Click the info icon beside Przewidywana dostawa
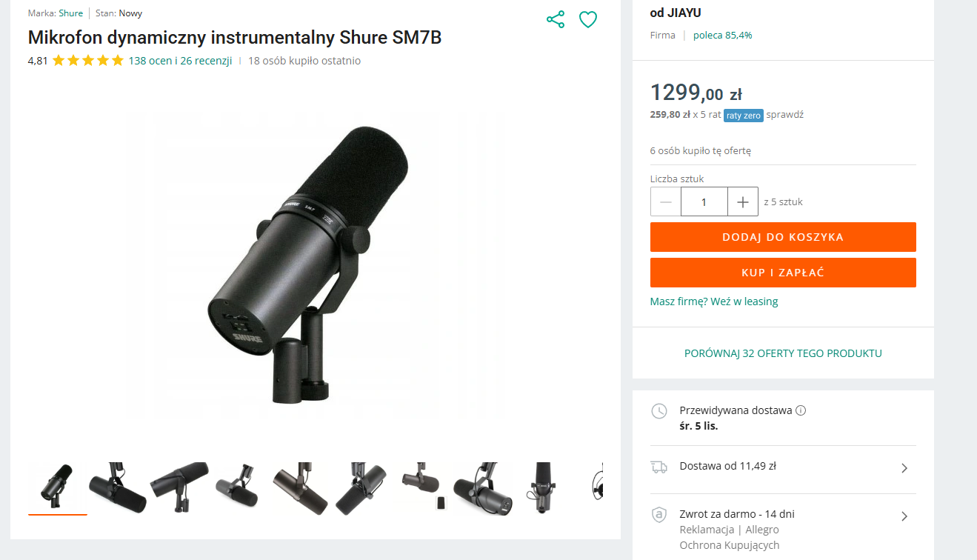 (801, 410)
